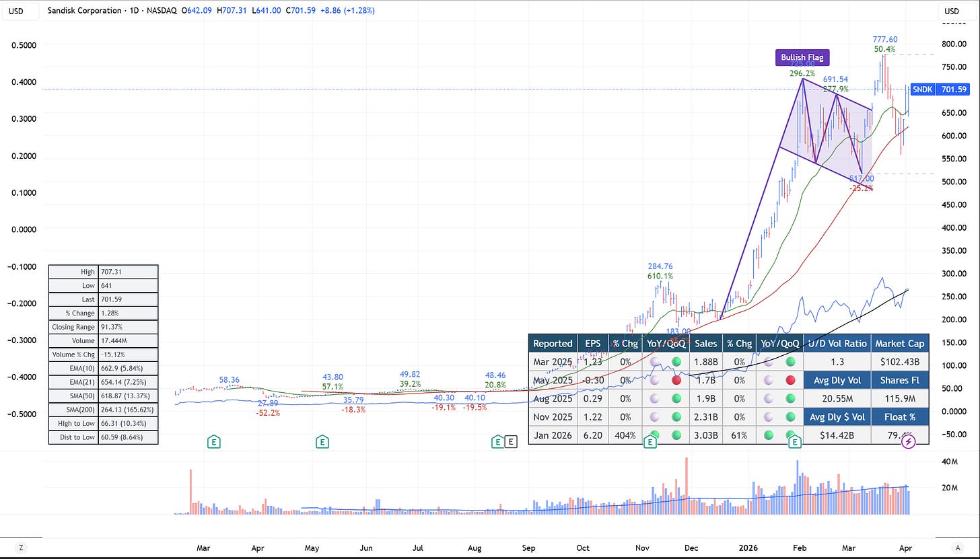
Task: Click the 27.89 low price label
Action: coord(268,403)
